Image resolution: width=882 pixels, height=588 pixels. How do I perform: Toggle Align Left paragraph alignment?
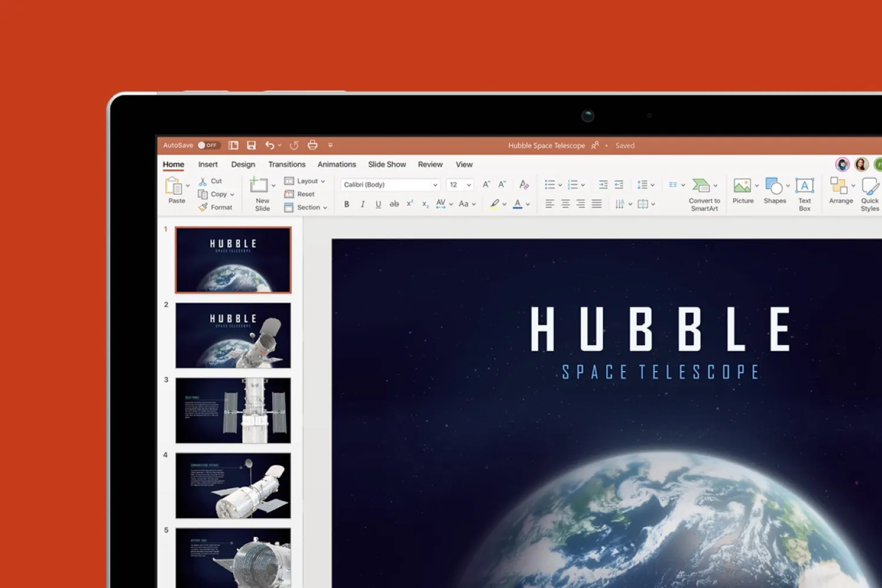550,204
